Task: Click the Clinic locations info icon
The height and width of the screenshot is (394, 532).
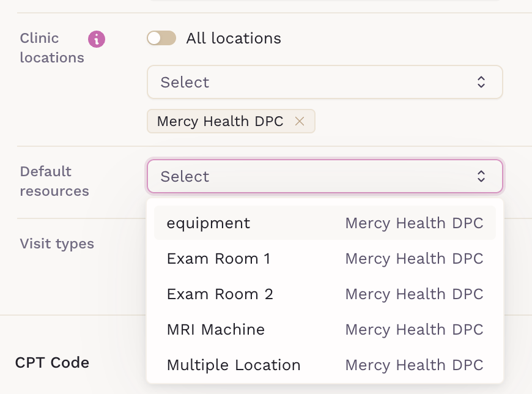Action: [97, 40]
